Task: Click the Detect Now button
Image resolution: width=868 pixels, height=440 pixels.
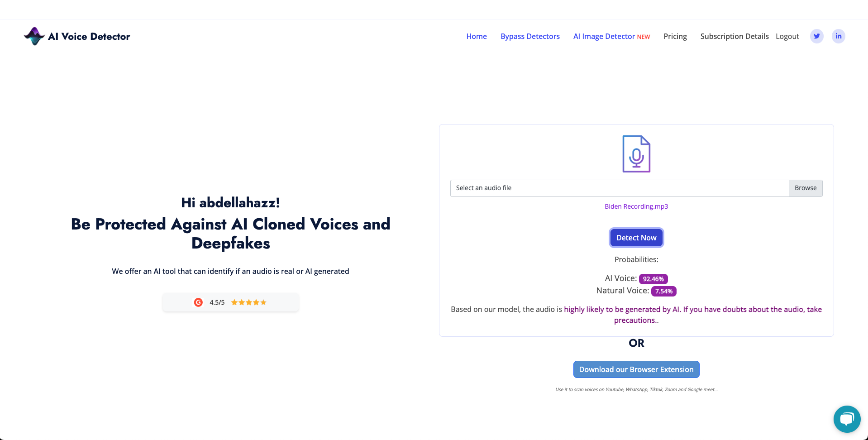Action: [636, 238]
